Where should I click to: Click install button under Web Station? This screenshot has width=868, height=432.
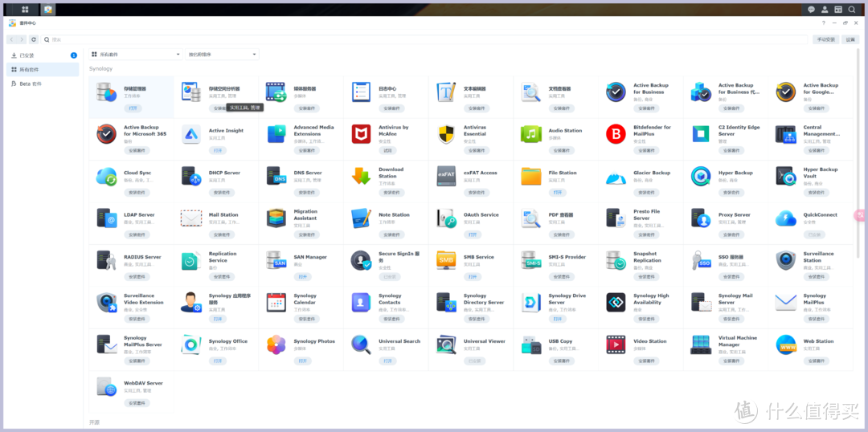[817, 361]
